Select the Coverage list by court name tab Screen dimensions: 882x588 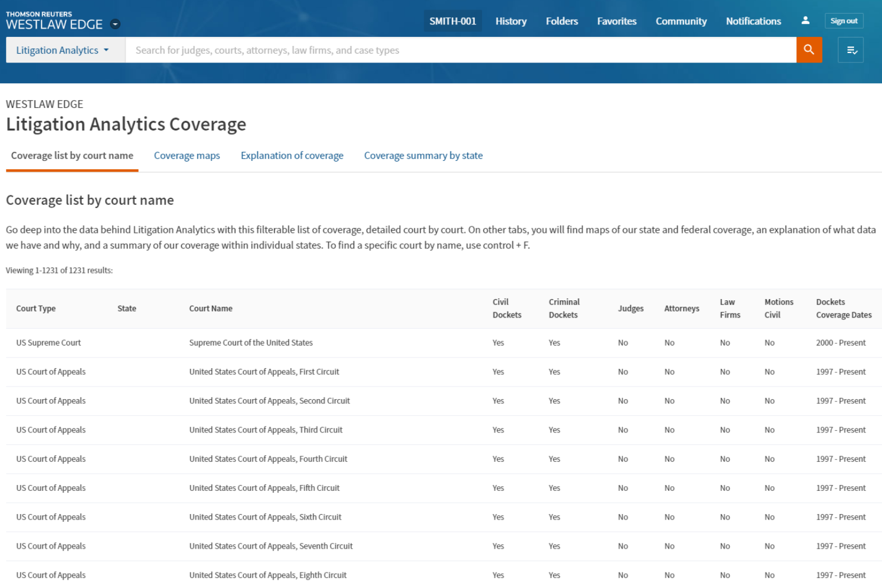point(72,155)
